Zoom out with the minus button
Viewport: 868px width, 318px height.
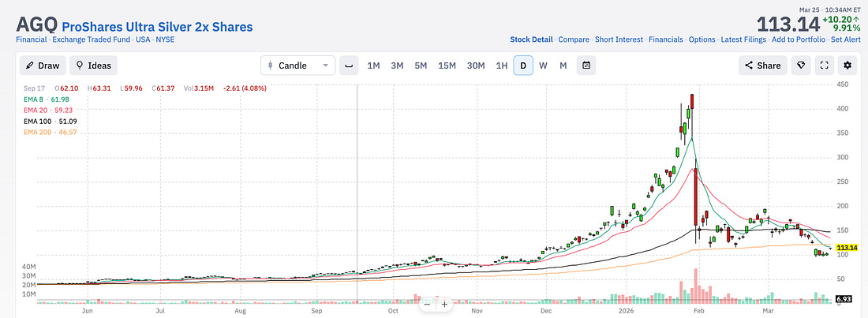pos(428,304)
